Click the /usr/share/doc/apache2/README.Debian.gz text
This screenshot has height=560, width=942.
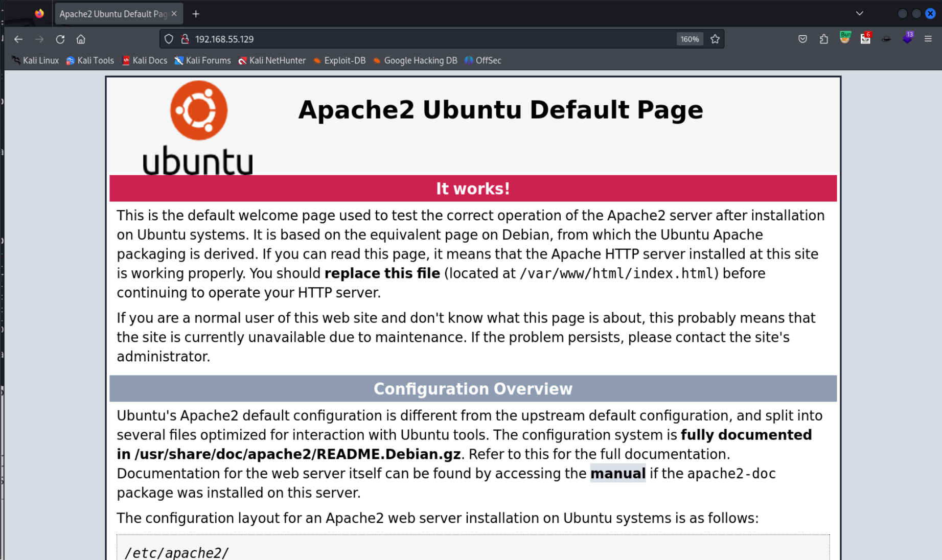tap(297, 454)
